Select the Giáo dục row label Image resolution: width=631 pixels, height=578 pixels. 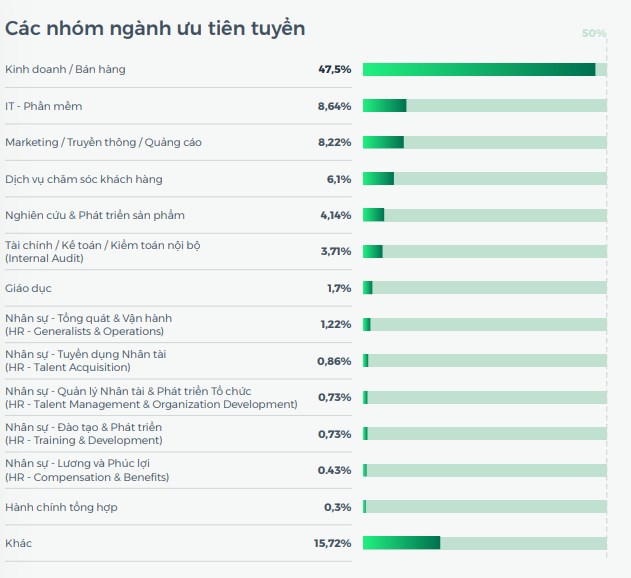pos(30,288)
